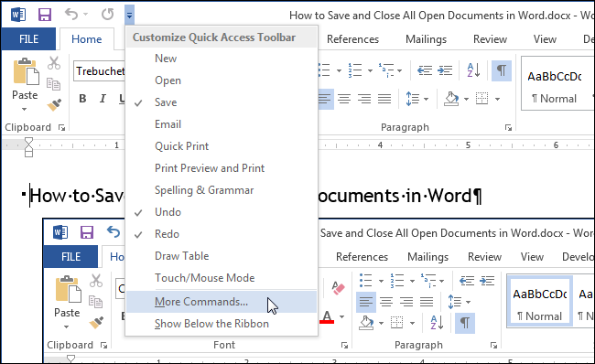Viewport: 595px width, 364px height.
Task: Open the numbered list dropdown arrow in top ribbon
Action: click(x=370, y=70)
